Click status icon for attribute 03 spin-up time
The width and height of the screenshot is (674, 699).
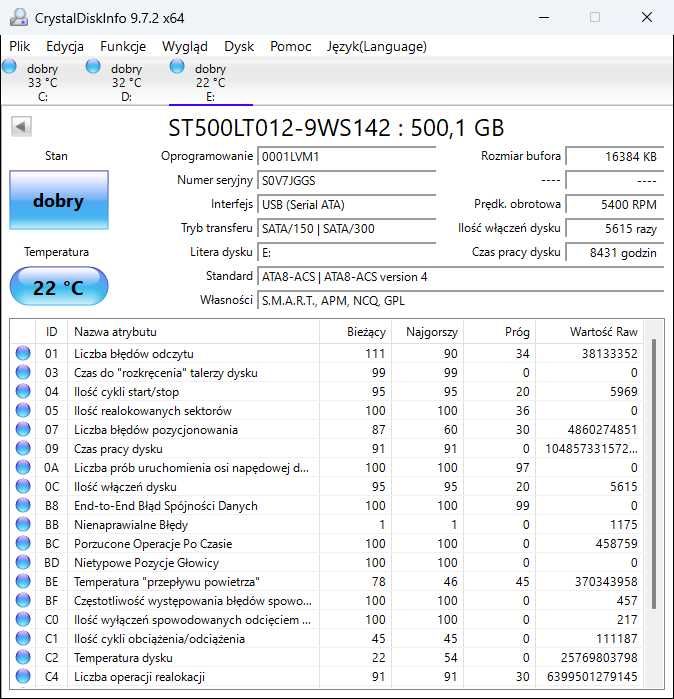point(23,372)
